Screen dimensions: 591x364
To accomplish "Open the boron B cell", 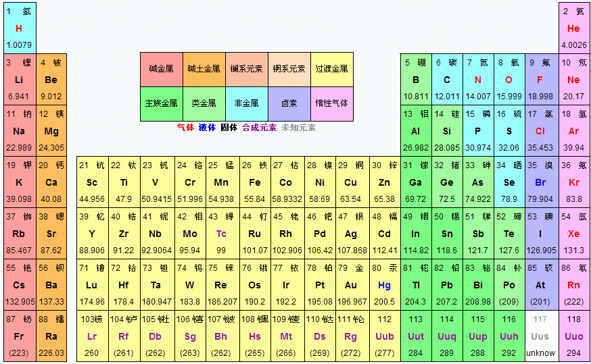I will click(416, 80).
